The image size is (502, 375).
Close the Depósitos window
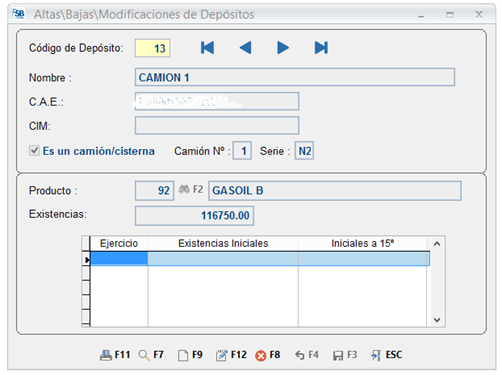click(x=479, y=14)
